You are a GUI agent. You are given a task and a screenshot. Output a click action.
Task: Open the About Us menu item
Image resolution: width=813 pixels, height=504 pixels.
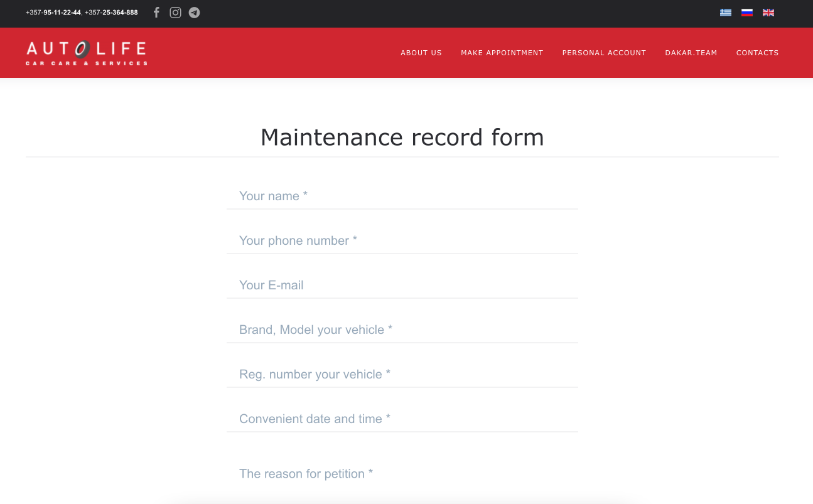click(x=421, y=53)
